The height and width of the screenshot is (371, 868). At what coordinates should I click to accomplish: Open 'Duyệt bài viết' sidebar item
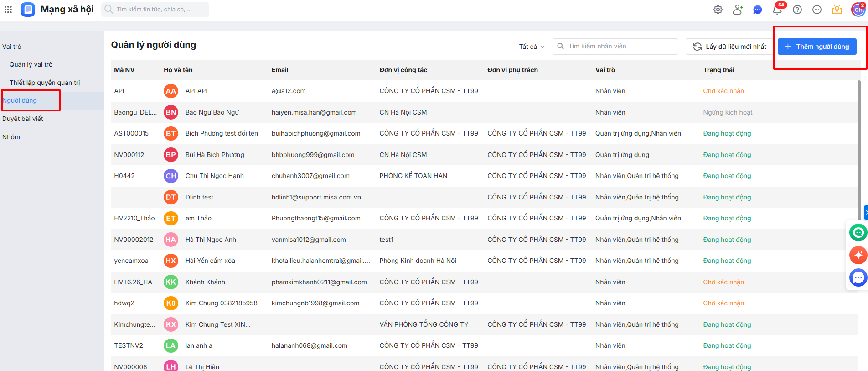(x=23, y=119)
